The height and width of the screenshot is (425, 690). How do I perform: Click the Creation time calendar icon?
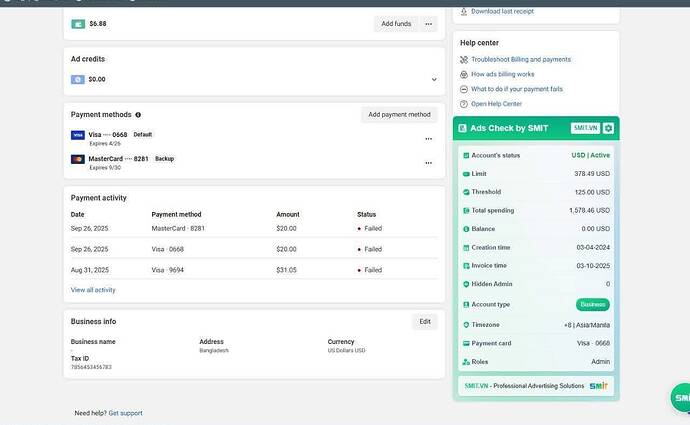coord(466,248)
